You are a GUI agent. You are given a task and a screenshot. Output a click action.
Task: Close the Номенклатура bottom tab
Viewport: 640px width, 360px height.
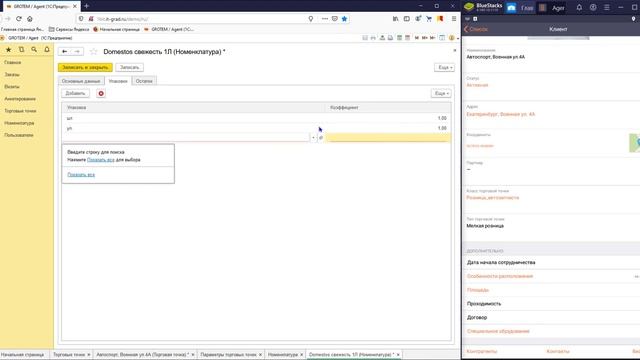302,355
